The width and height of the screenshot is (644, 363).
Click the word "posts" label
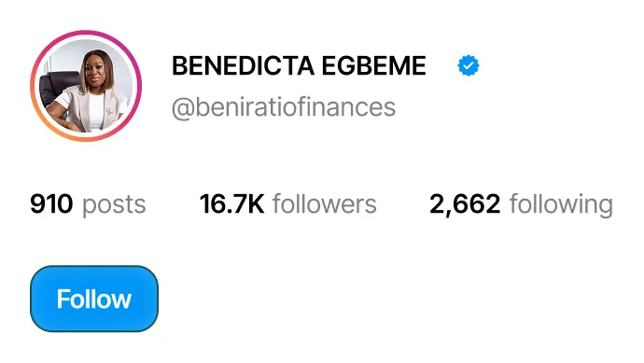click(x=114, y=205)
